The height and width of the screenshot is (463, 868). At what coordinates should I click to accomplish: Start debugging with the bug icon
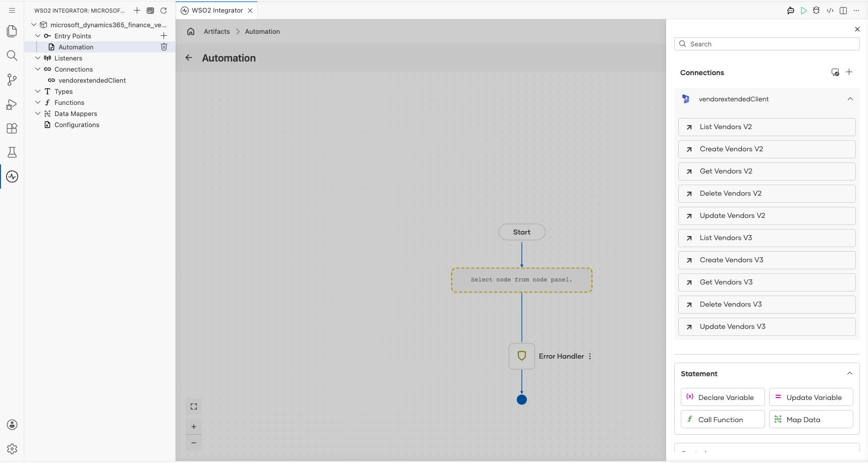click(817, 10)
